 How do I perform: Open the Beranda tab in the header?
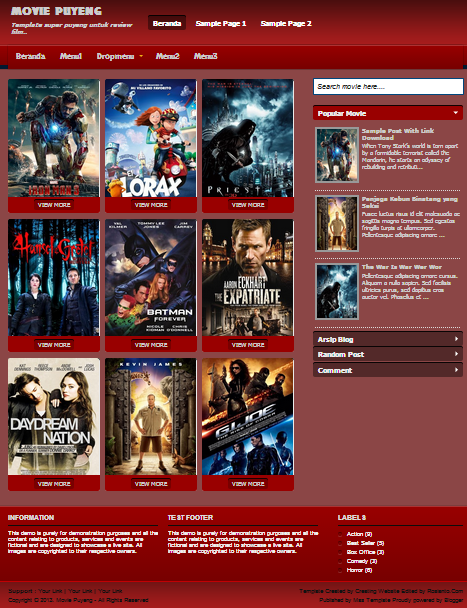tap(167, 23)
